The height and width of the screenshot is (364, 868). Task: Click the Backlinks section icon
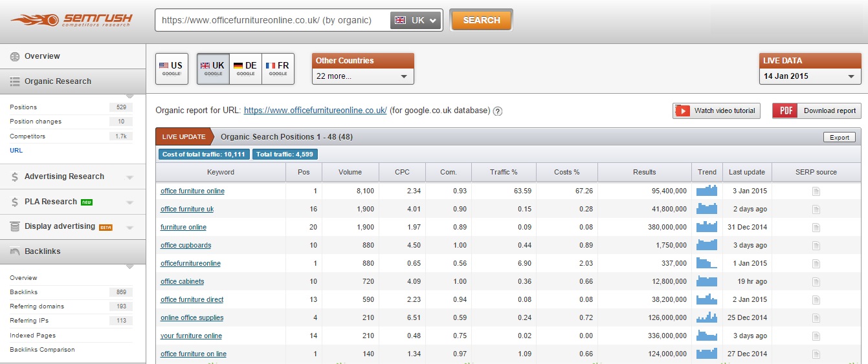click(15, 252)
